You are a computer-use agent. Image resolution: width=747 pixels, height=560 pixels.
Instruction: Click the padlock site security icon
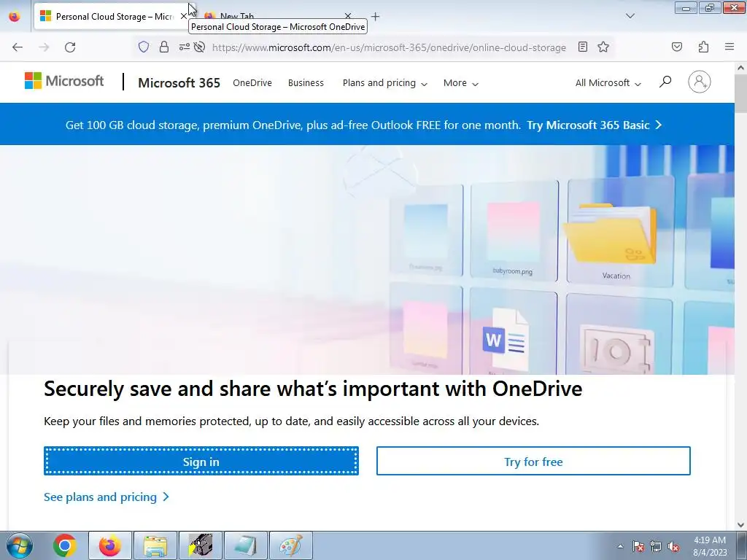(x=164, y=47)
